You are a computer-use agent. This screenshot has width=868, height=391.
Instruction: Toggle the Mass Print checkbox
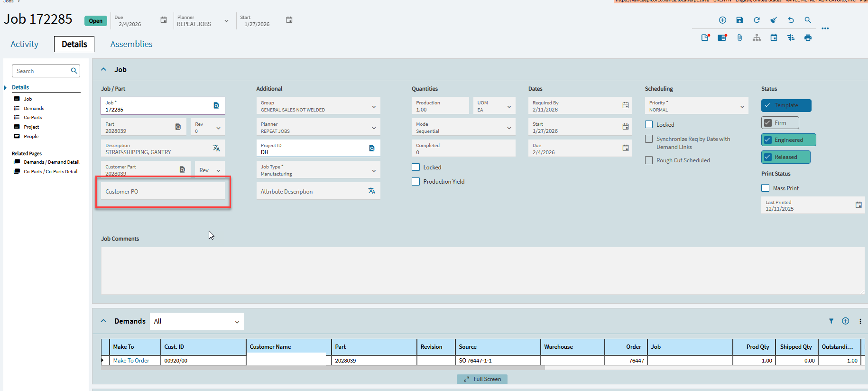765,188
